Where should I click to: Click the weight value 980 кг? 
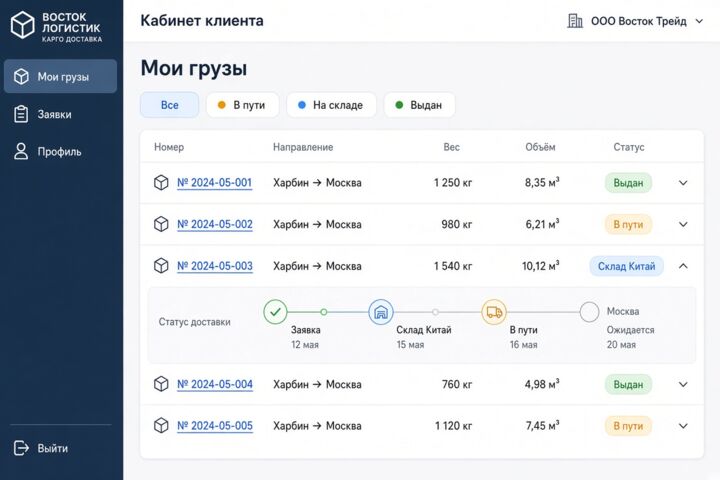(456, 225)
